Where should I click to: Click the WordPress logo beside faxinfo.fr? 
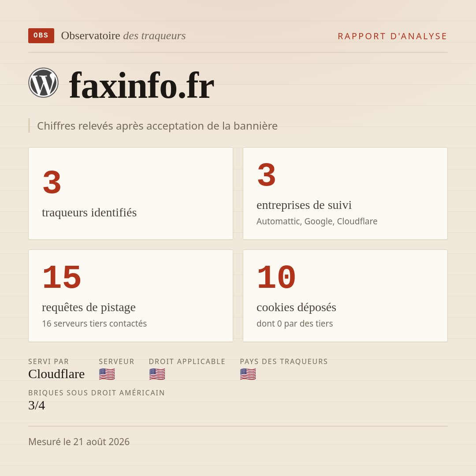[43, 82]
